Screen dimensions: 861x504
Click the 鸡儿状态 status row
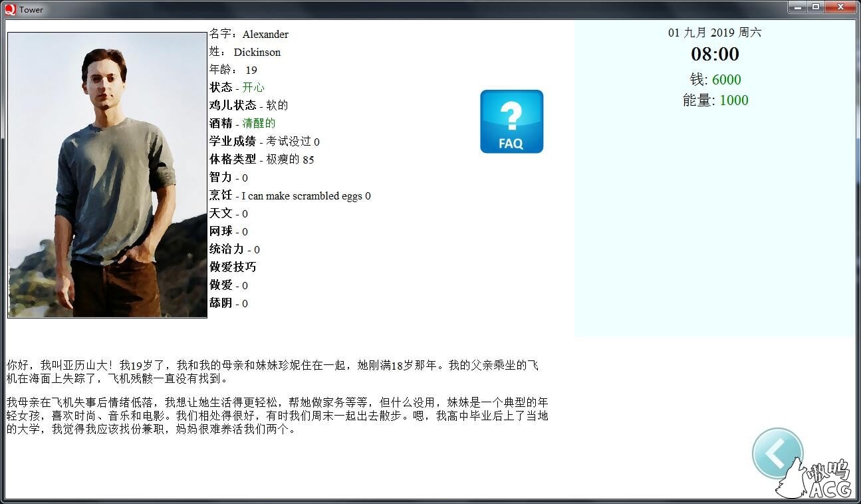[x=249, y=105]
